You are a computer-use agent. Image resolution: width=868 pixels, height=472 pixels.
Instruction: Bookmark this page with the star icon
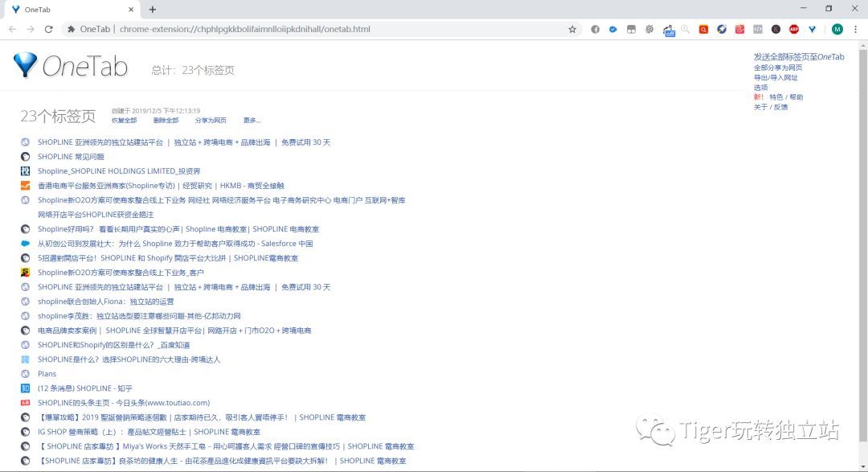click(572, 30)
